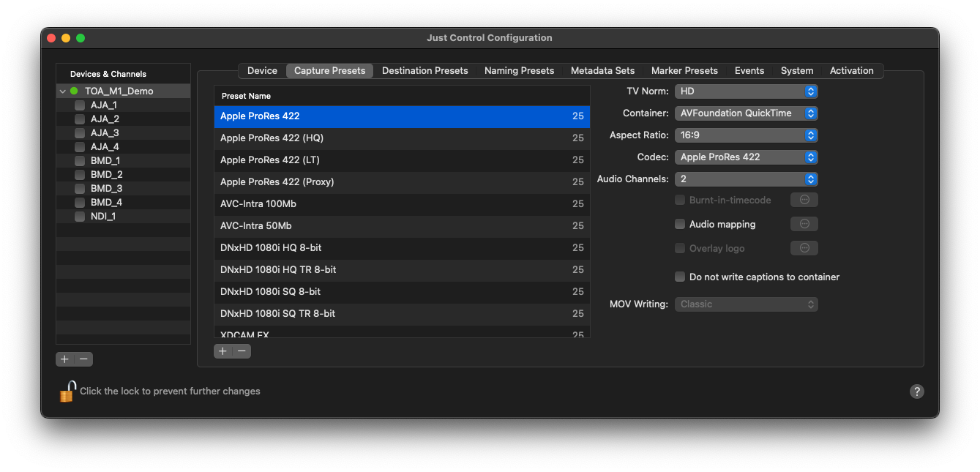Select the TOA_M1_Demo device row
This screenshot has width=980, height=472.
click(x=123, y=91)
